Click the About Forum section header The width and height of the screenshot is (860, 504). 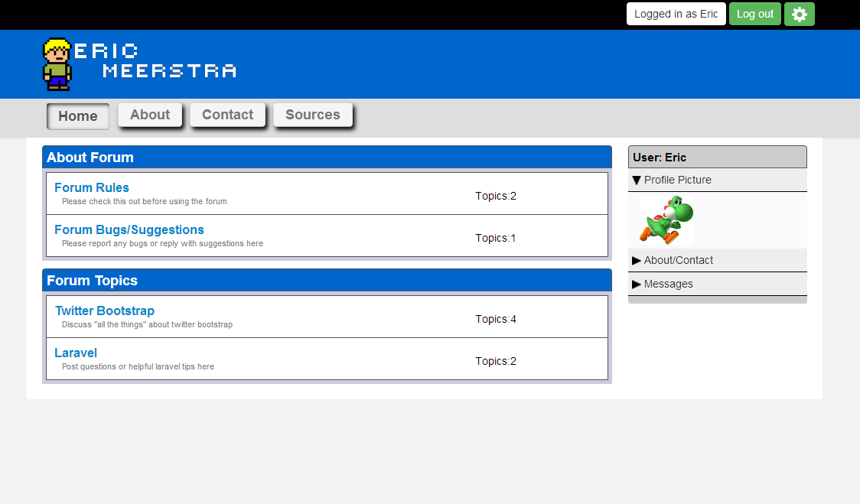tap(327, 158)
